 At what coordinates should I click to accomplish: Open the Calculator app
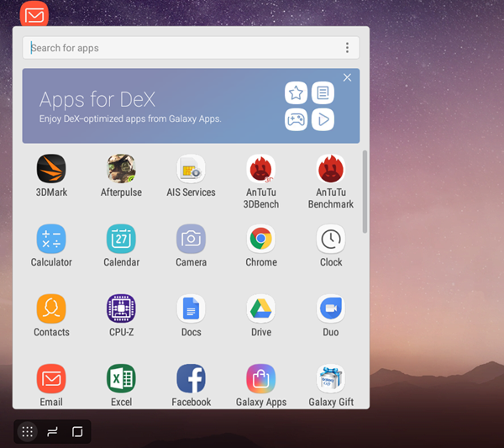pos(51,239)
